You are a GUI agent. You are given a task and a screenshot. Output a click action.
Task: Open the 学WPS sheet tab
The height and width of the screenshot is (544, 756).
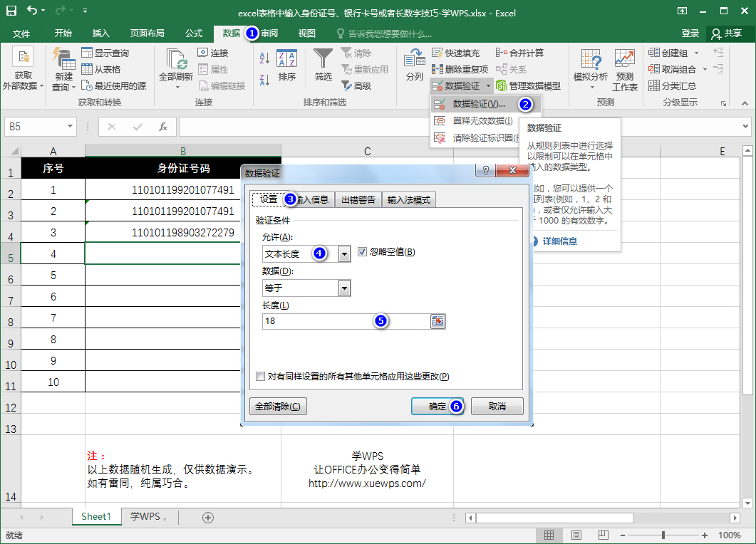[x=148, y=518]
